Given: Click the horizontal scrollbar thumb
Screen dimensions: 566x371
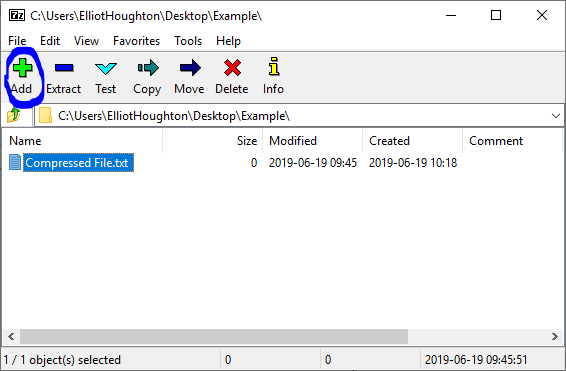Looking at the screenshot, I should coord(214,337).
